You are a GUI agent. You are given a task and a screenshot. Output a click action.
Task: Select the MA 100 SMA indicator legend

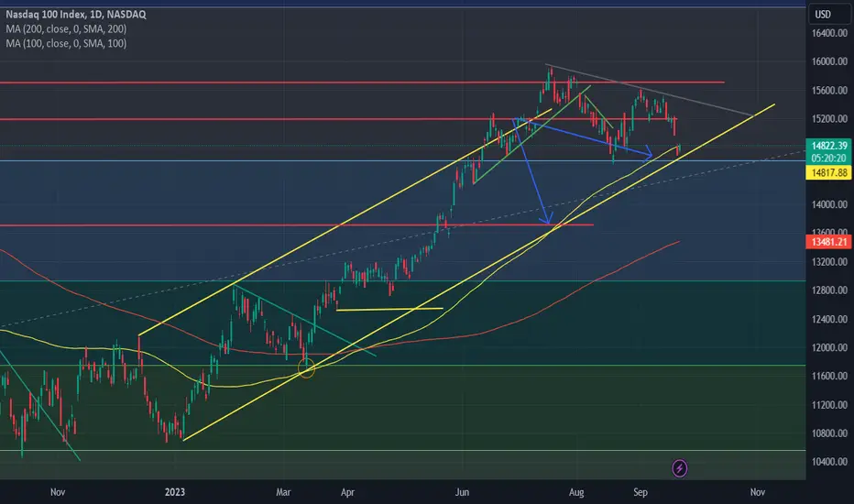[x=66, y=44]
